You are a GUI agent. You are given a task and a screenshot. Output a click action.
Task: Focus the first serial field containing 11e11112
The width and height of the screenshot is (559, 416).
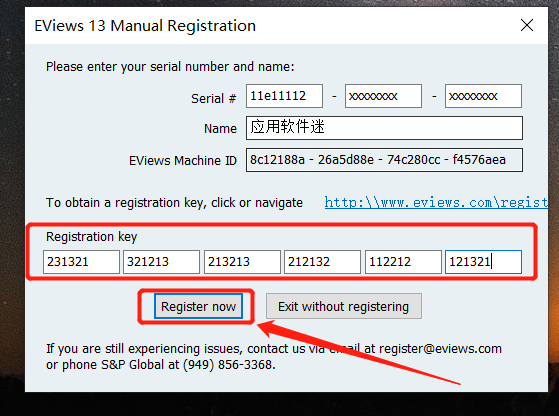(284, 96)
